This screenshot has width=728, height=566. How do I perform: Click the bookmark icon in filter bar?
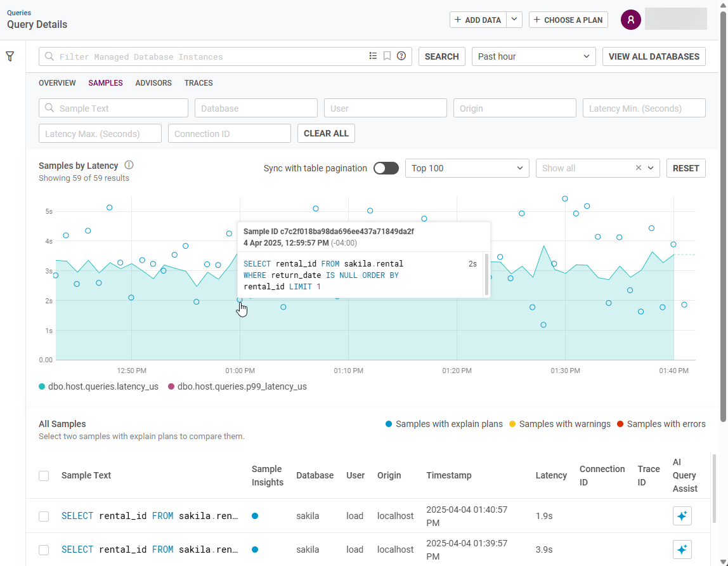coord(387,56)
